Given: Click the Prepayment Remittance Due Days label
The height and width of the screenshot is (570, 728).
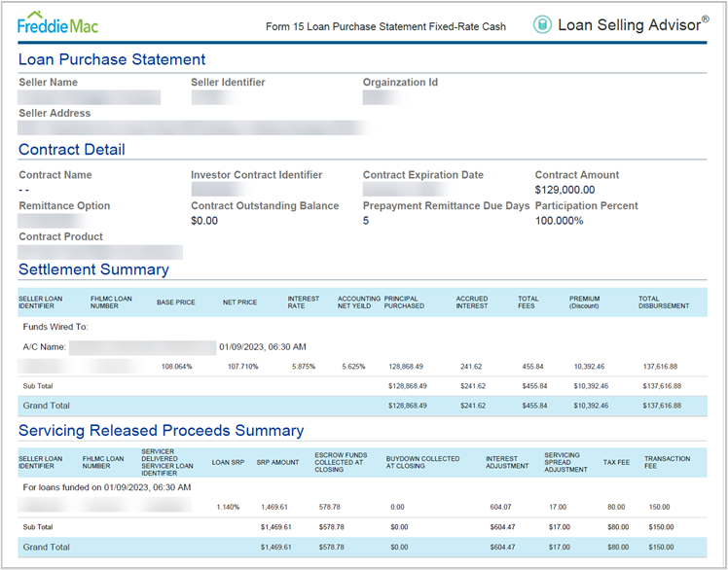Looking at the screenshot, I should click(x=446, y=205).
